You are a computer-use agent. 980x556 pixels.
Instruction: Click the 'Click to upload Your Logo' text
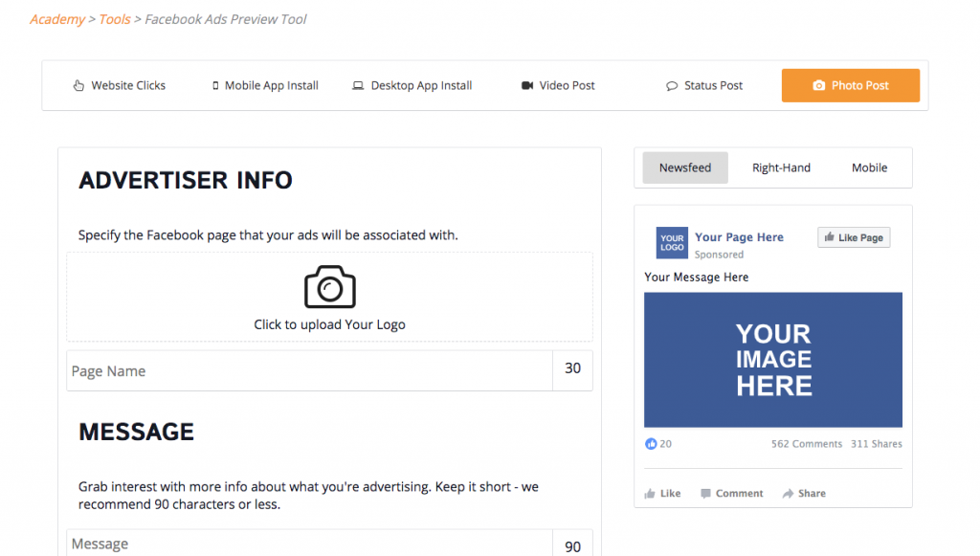(329, 324)
